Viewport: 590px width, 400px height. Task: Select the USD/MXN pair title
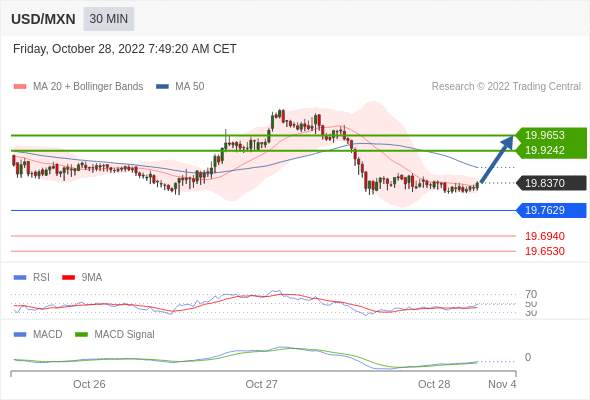pos(43,19)
